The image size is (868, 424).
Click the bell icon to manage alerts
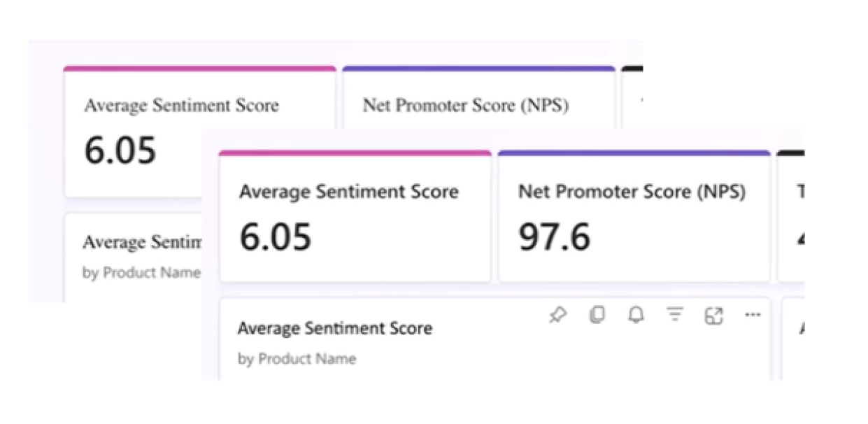(634, 315)
